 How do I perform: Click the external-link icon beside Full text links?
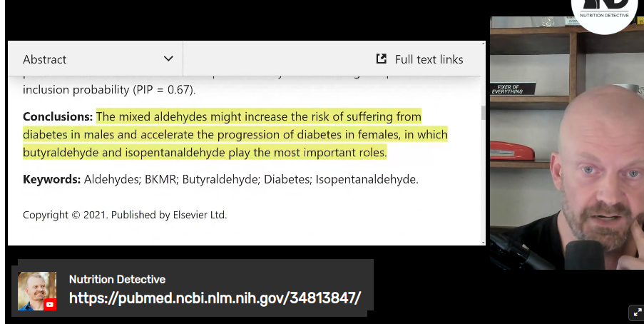(382, 59)
